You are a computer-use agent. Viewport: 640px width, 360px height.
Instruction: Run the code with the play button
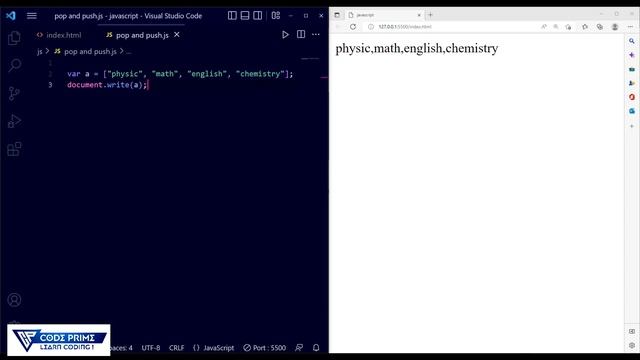click(x=285, y=35)
